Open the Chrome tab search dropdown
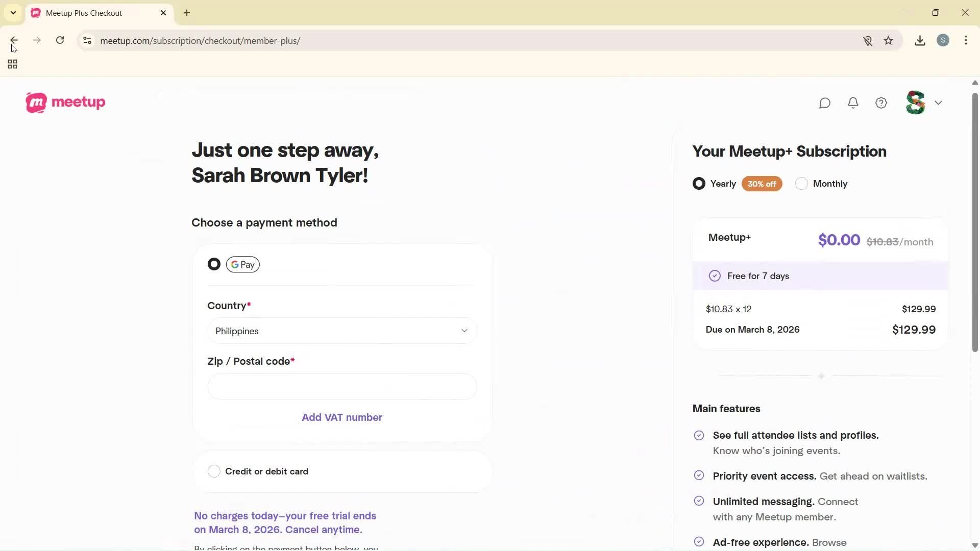The width and height of the screenshot is (980, 551). click(x=13, y=13)
